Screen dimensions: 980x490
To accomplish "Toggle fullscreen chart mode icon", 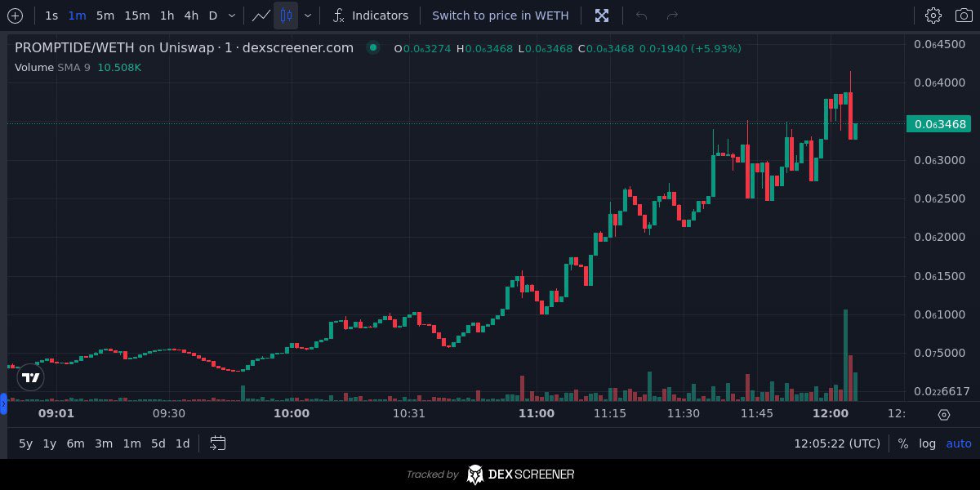I will coord(602,16).
